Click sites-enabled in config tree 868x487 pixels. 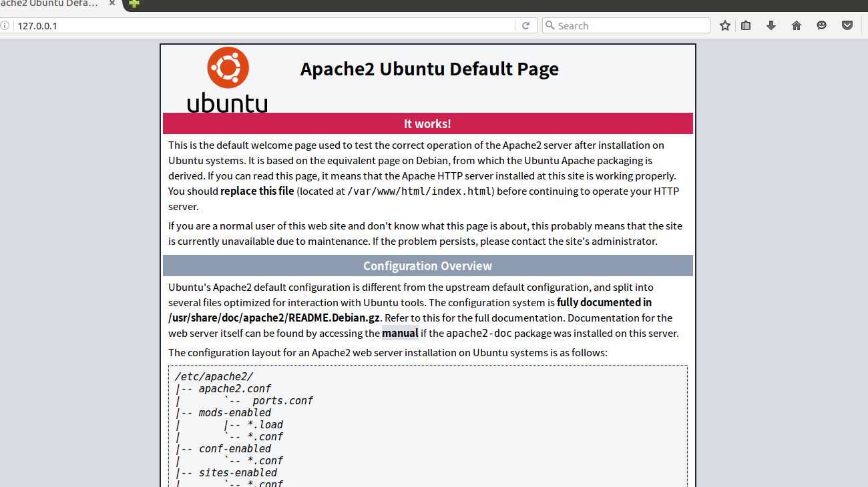238,472
